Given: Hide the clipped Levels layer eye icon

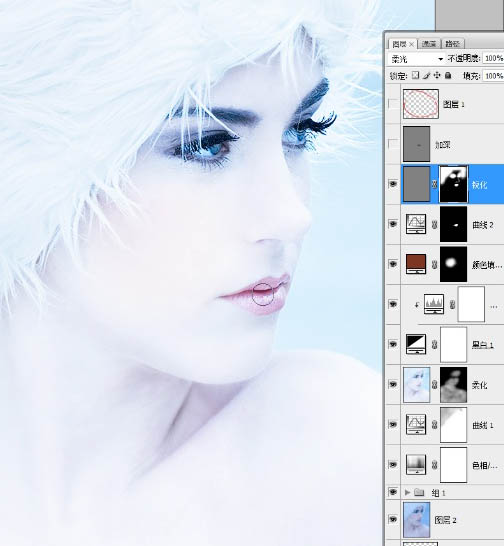Looking at the screenshot, I should click(393, 304).
